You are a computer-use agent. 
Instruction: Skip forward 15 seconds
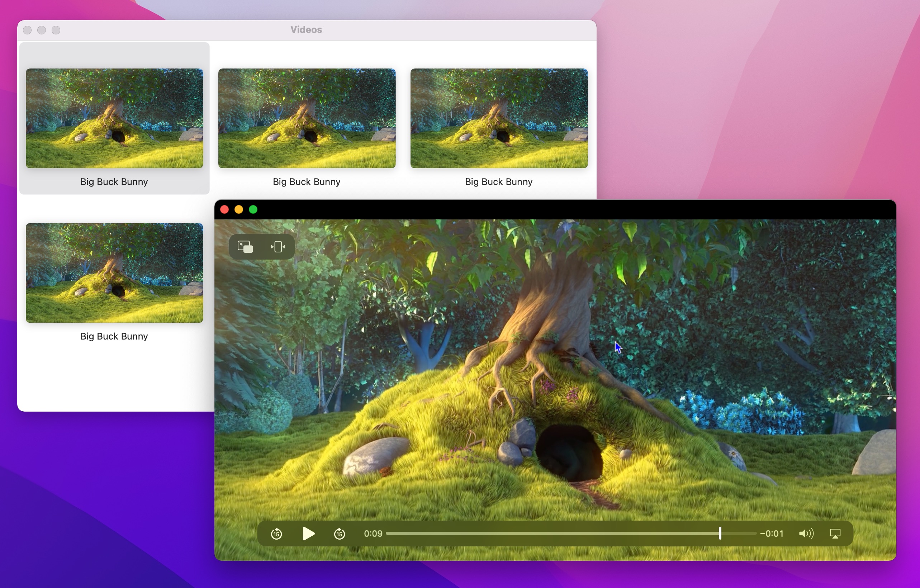[x=339, y=534]
